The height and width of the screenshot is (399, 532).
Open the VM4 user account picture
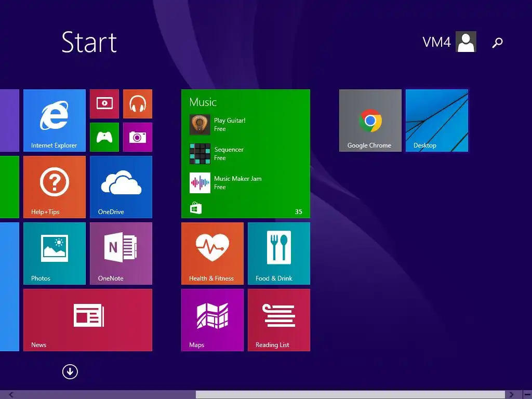tap(466, 42)
